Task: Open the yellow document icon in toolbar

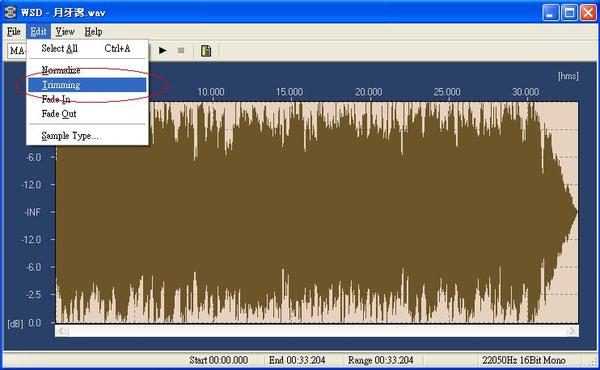Action: click(x=206, y=51)
